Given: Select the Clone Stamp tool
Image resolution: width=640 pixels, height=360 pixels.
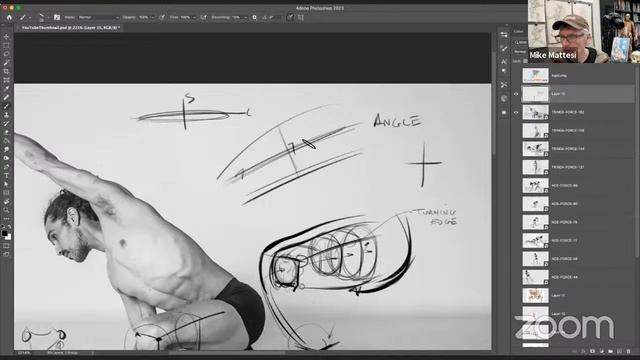Looking at the screenshot, I should tap(6, 115).
